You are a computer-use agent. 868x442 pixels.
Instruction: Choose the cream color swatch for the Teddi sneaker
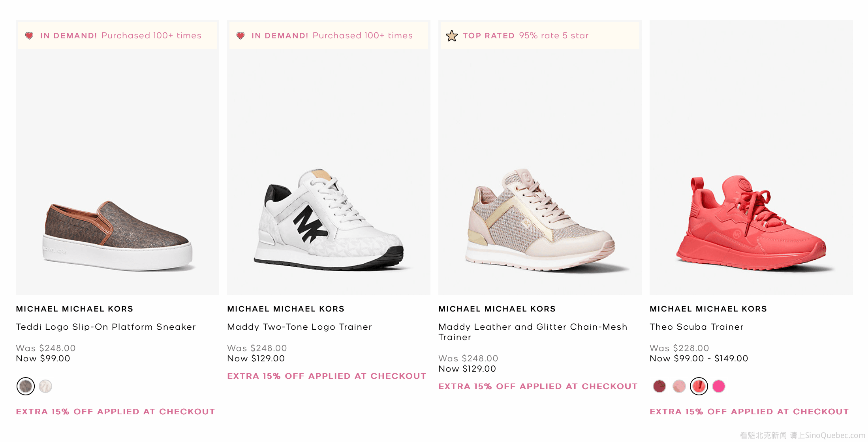pos(45,386)
